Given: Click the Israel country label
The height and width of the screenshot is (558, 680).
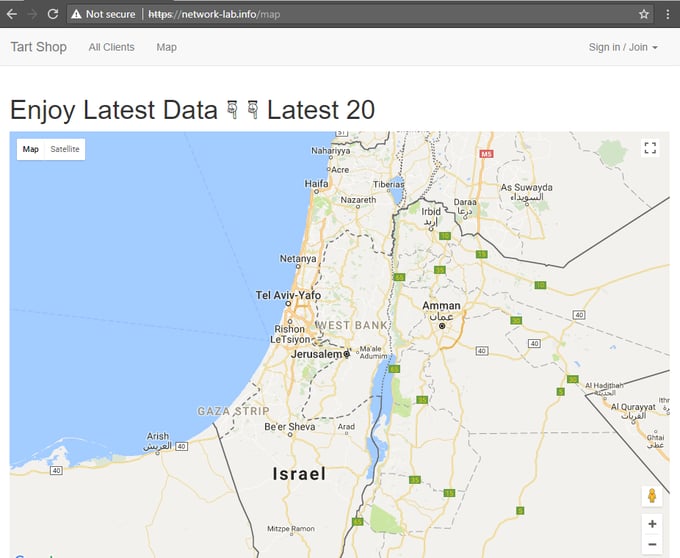Looking at the screenshot, I should point(299,474).
